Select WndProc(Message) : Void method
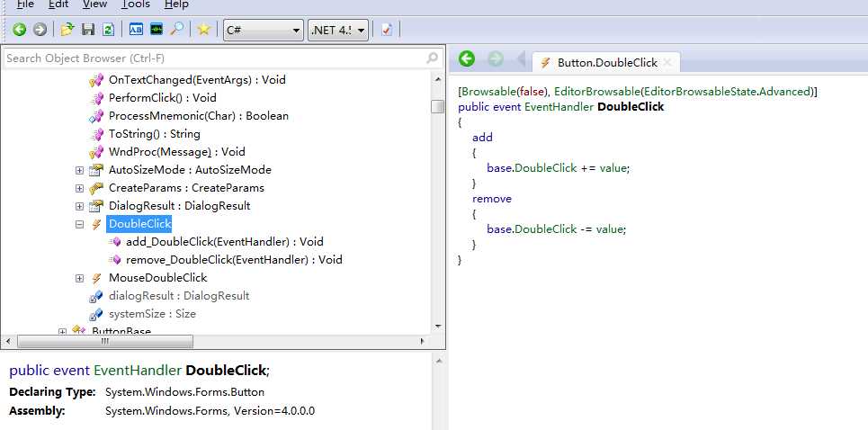 pos(177,152)
